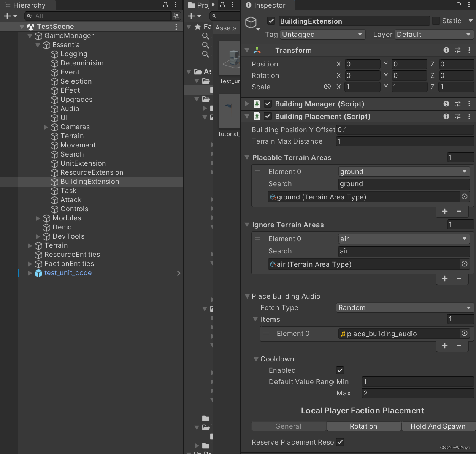Expand the Demo object in Hierarchy

[x=38, y=227]
